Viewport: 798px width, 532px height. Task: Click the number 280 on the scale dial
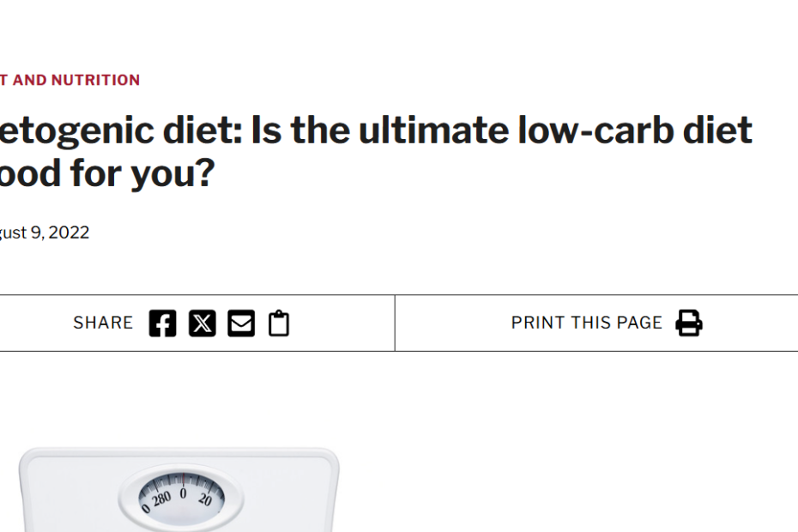click(160, 498)
